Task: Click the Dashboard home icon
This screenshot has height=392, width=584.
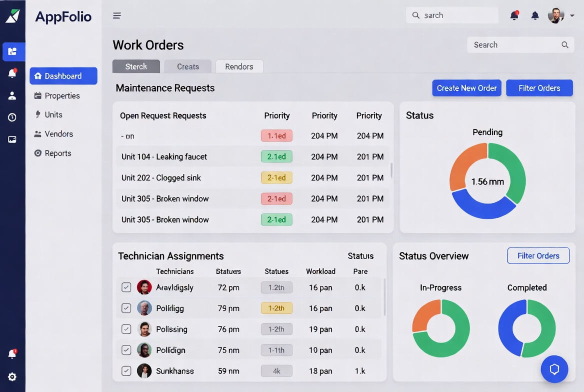Action: pyautogui.click(x=37, y=76)
